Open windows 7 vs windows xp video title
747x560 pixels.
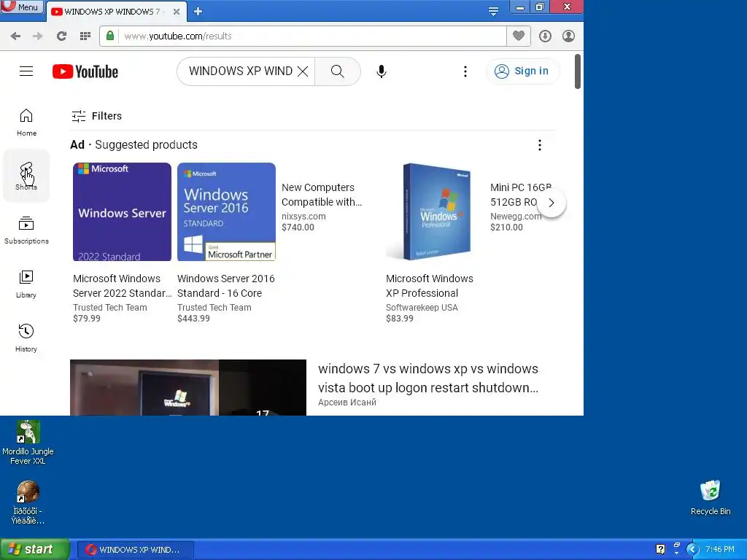click(427, 378)
